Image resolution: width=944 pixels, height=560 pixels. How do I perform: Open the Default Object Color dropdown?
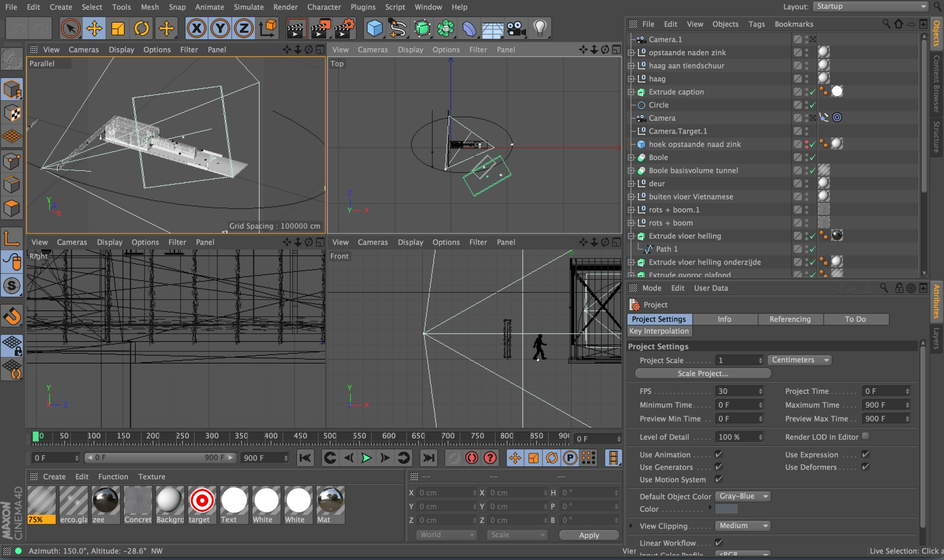(x=743, y=496)
